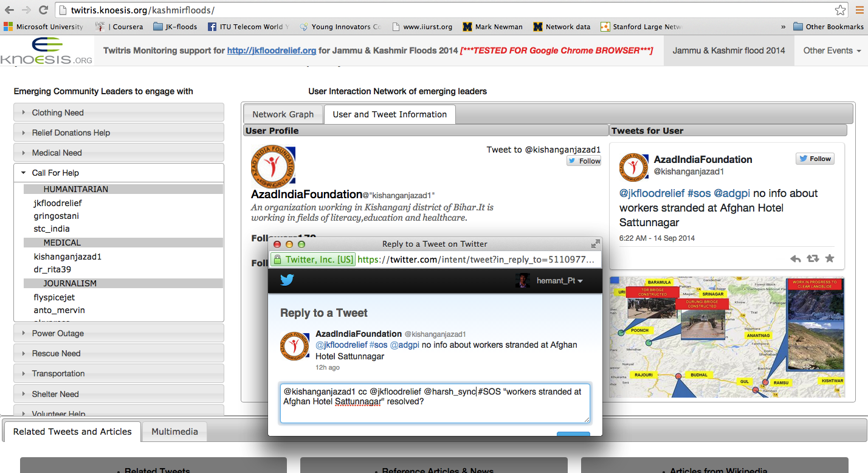Click Tweet to @kishanganjazad1 text
The height and width of the screenshot is (473, 868).
click(x=543, y=150)
